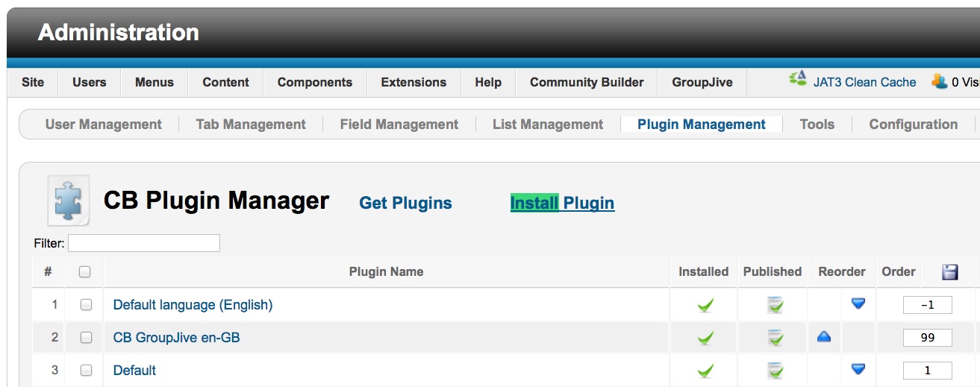Toggle published icon for Default language (English)

pos(775,305)
